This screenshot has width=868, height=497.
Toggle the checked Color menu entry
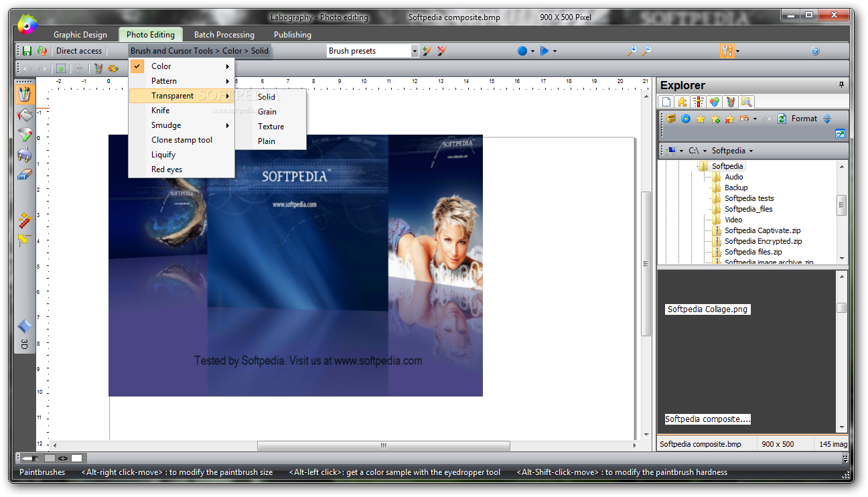click(x=182, y=66)
